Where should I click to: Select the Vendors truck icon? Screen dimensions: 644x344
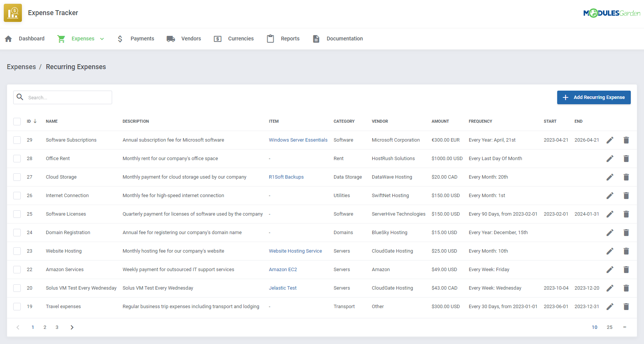170,39
